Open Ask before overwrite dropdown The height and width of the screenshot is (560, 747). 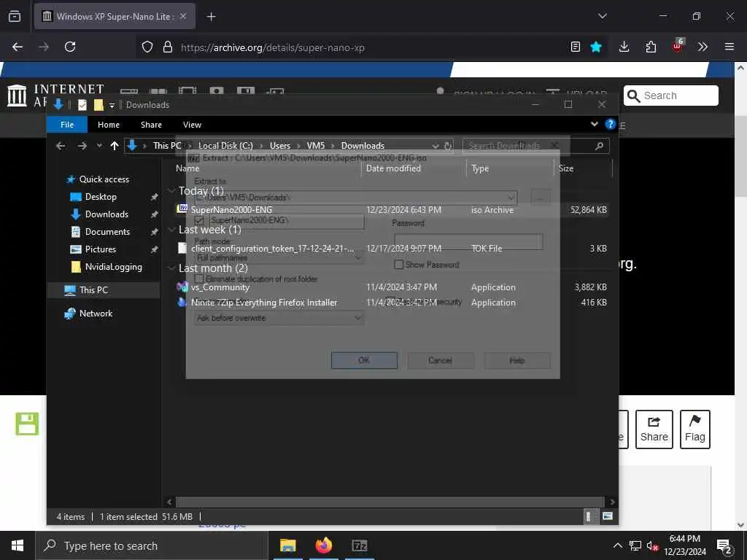tap(279, 318)
